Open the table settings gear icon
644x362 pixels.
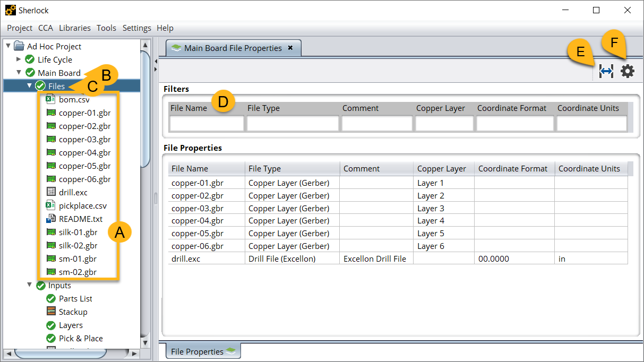click(x=628, y=71)
